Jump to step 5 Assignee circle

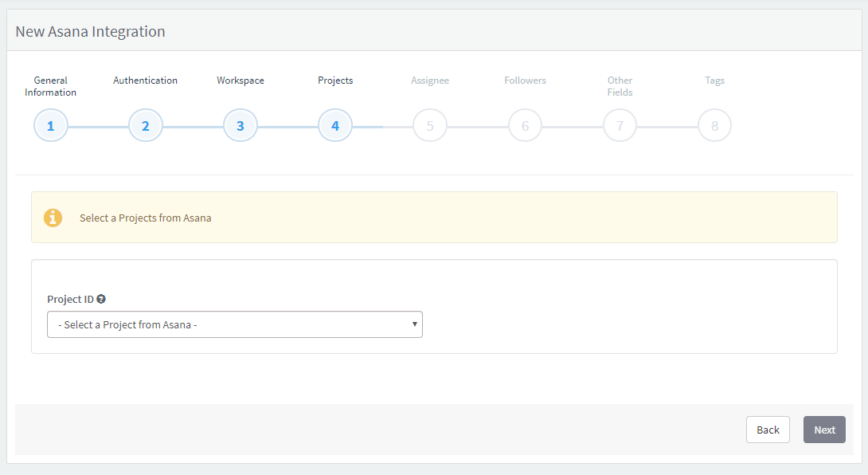tap(430, 125)
